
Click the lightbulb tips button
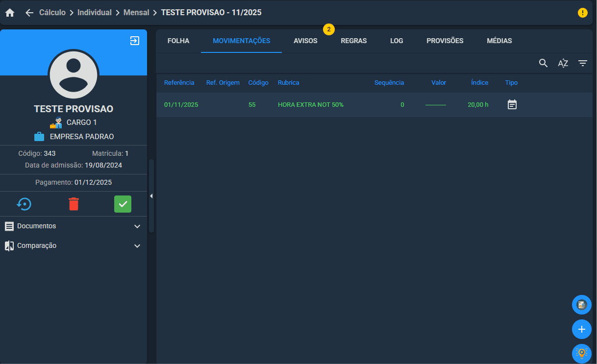(582, 353)
